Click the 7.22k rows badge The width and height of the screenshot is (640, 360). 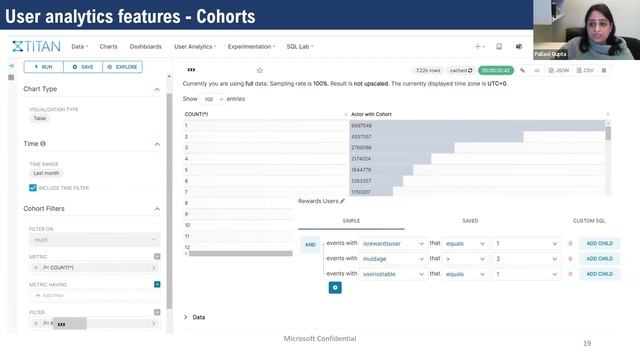click(x=428, y=71)
